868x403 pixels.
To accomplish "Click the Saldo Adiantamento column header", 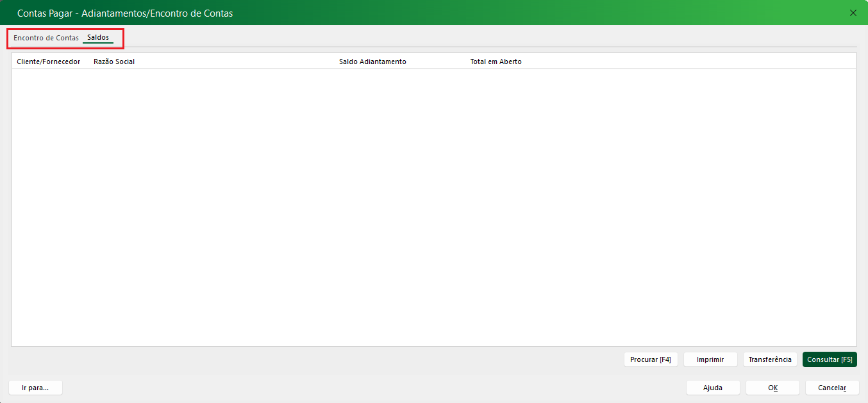I will click(x=372, y=62).
